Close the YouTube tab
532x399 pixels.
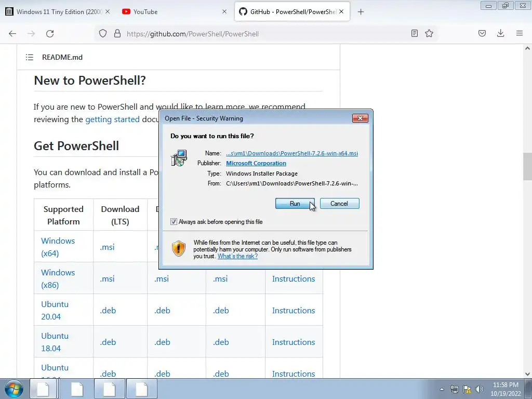pyautogui.click(x=224, y=11)
